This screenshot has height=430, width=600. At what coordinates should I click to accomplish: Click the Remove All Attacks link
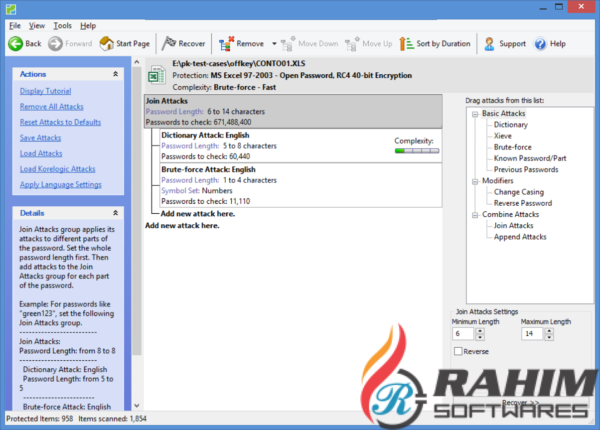coord(52,107)
